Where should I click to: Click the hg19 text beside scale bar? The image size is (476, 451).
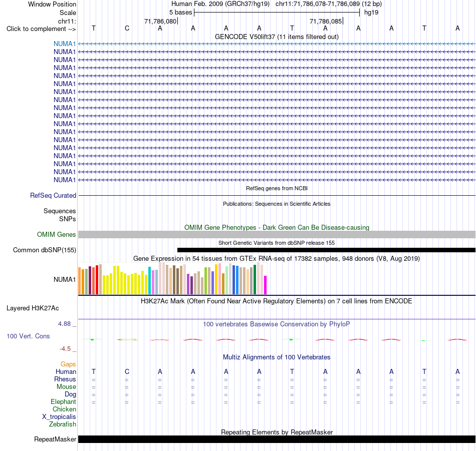point(371,13)
